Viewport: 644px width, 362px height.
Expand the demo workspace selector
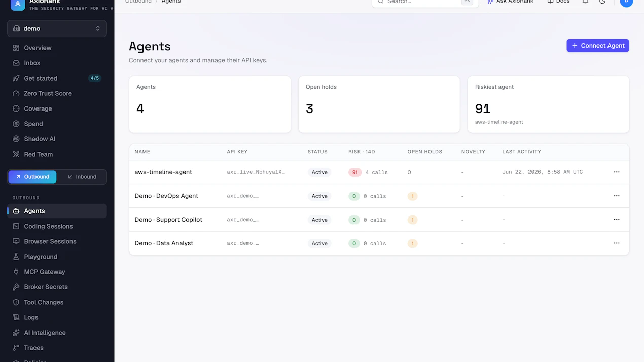57,28
